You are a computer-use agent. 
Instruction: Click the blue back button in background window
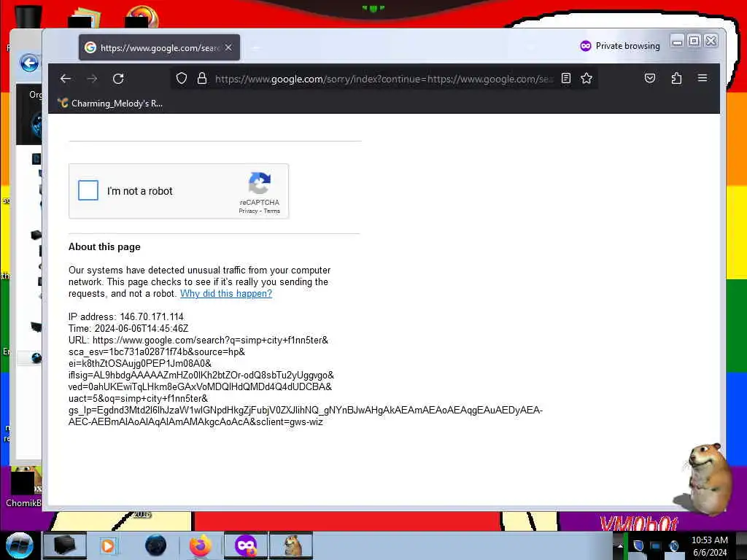[29, 63]
